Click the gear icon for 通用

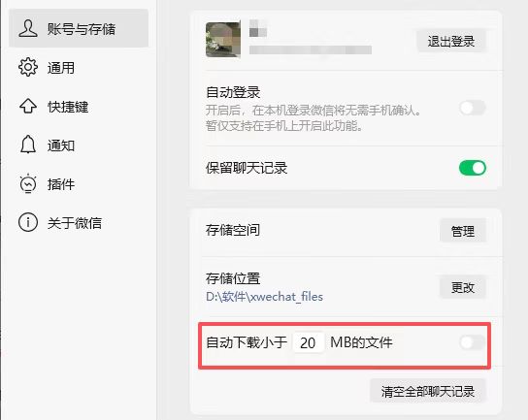(28, 67)
